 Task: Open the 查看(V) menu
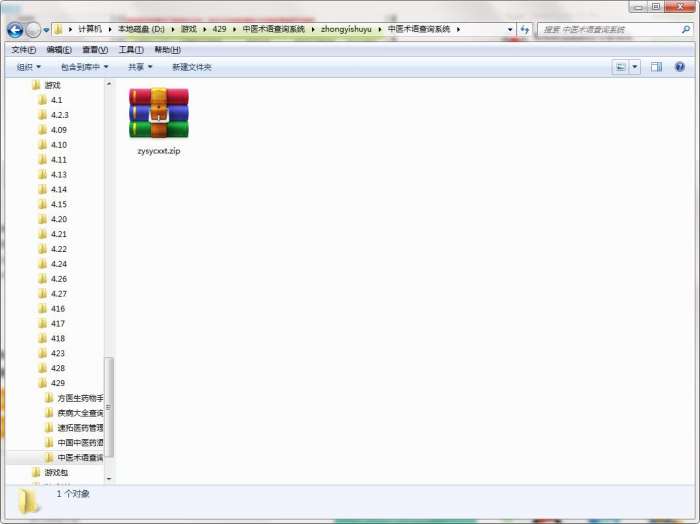point(95,50)
